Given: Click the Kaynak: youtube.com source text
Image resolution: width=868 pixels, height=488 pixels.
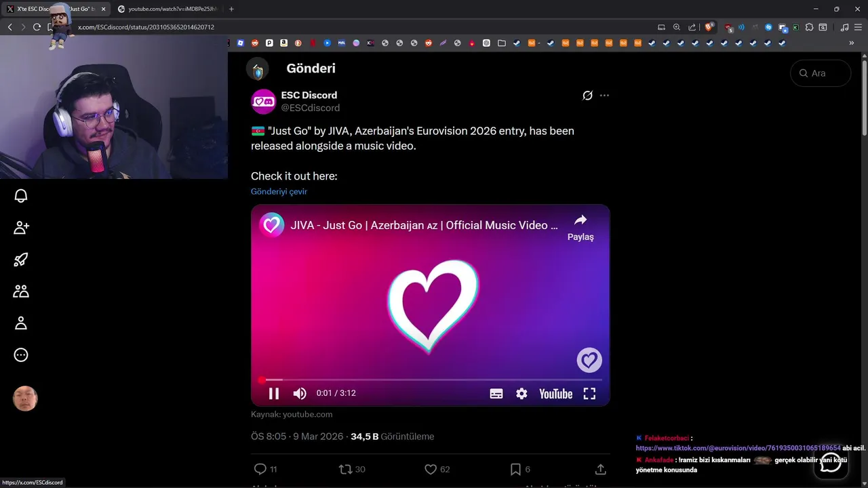Looking at the screenshot, I should click(292, 414).
